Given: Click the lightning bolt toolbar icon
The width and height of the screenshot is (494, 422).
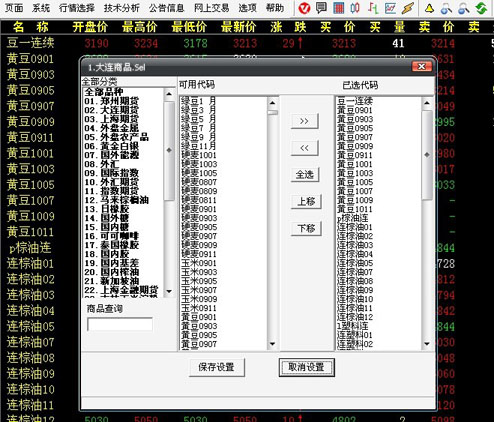Looking at the screenshot, I should click(407, 8).
